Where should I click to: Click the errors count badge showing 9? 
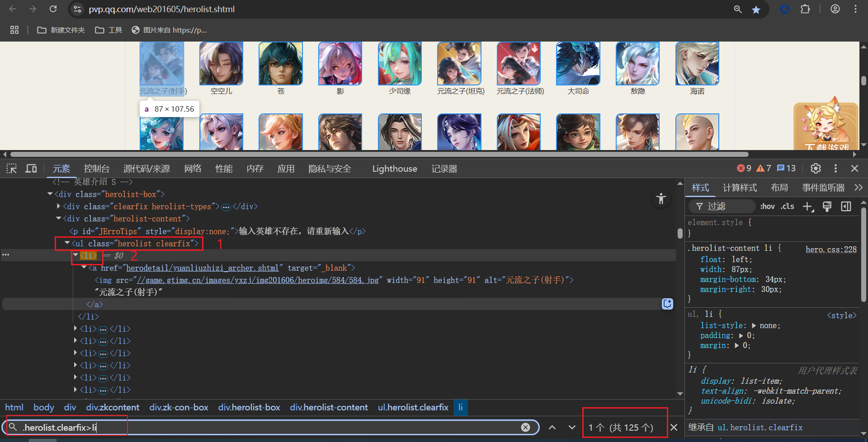click(x=744, y=168)
